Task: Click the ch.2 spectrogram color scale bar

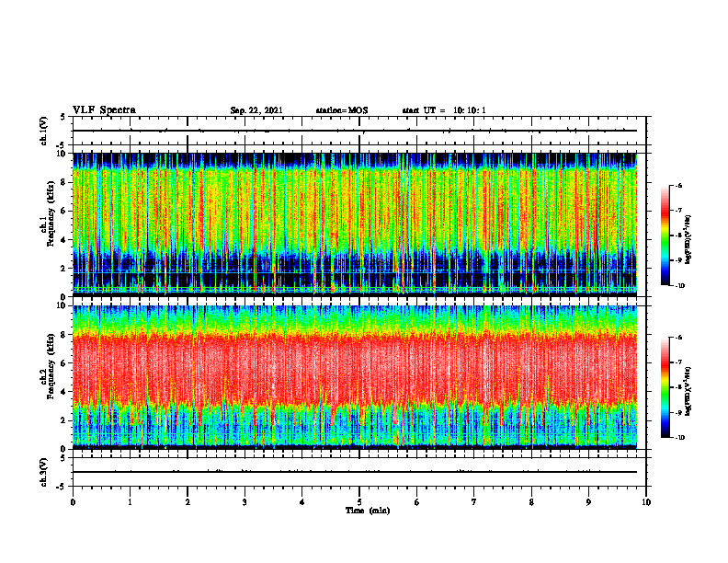Action: click(x=665, y=387)
